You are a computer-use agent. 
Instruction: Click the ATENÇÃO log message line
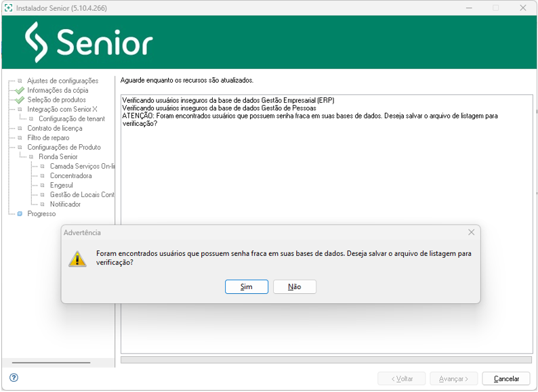tap(310, 120)
